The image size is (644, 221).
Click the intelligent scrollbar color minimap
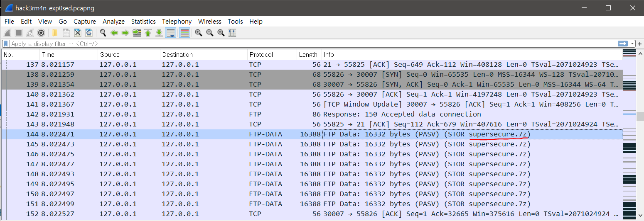click(x=629, y=135)
